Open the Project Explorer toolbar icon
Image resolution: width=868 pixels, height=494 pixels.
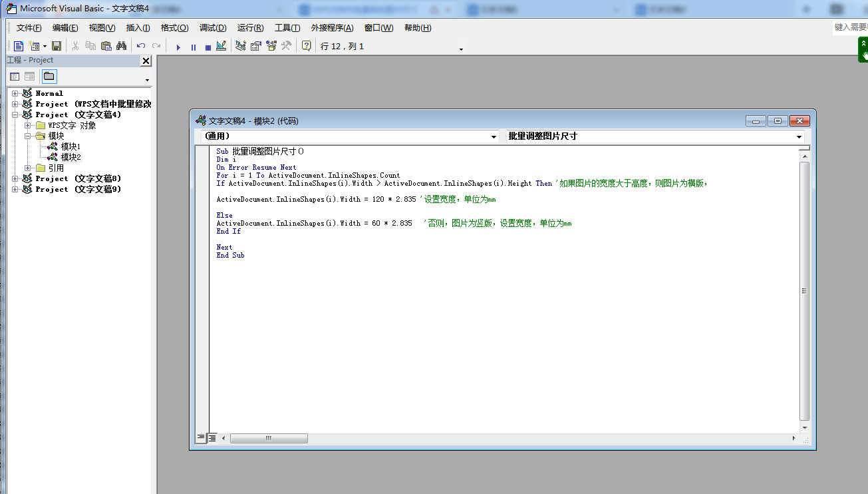click(x=241, y=46)
